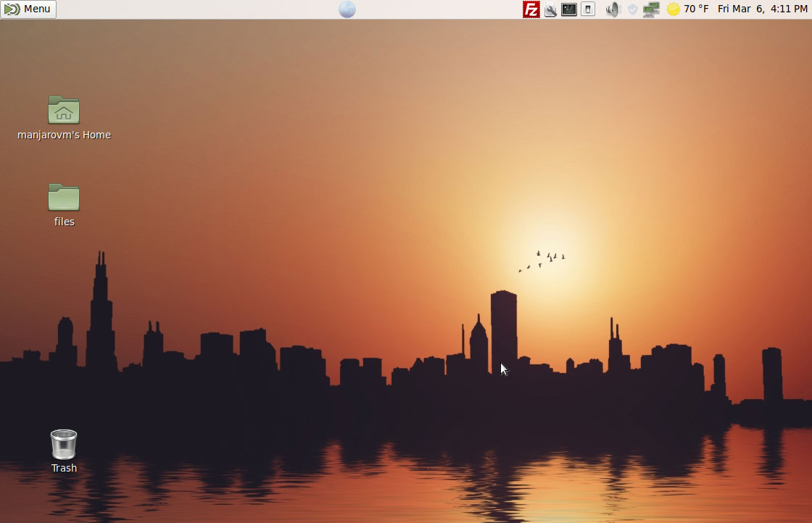This screenshot has height=523, width=812.
Task: Click the power switch panel icon
Action: 588,9
